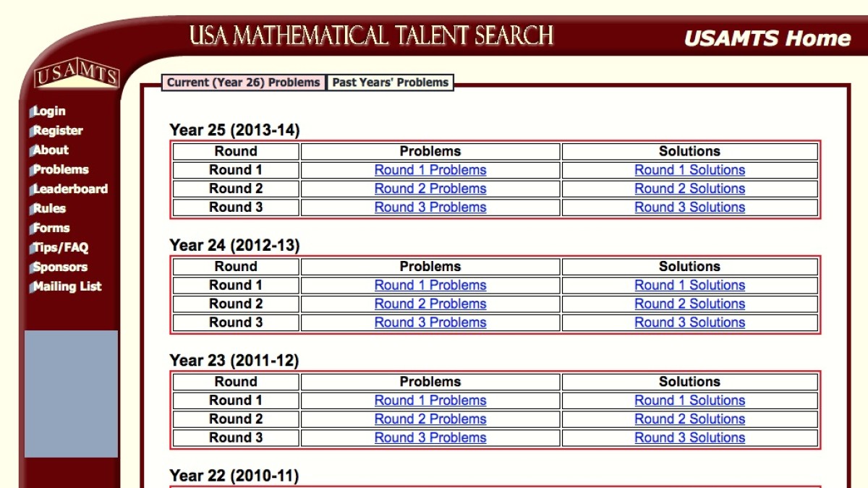Viewport: 868px width, 488px height.
Task: Click the About sidebar link
Action: pos(51,150)
